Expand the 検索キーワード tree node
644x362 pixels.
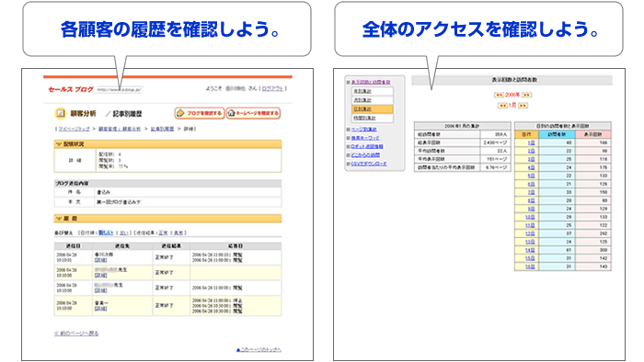pos(349,138)
